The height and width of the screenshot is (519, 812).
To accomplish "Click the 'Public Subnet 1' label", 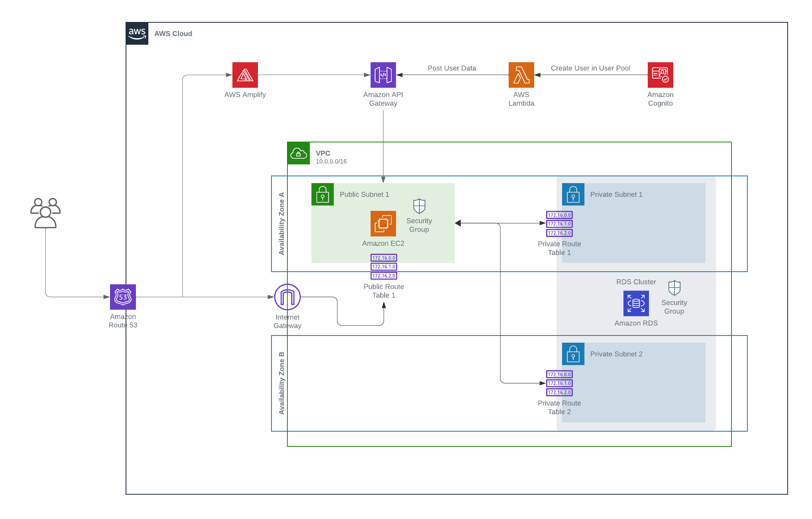I will pos(364,194).
